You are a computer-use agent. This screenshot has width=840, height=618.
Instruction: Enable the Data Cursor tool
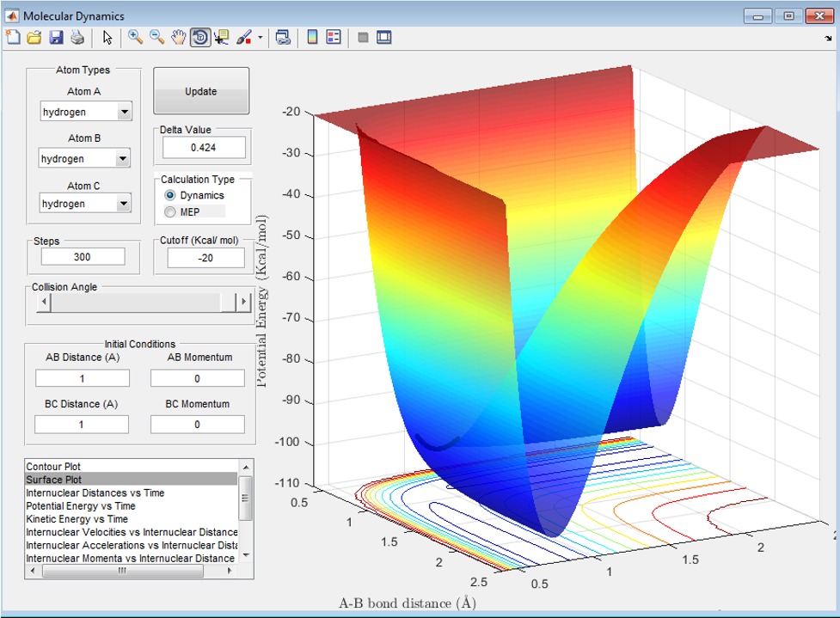(x=221, y=37)
